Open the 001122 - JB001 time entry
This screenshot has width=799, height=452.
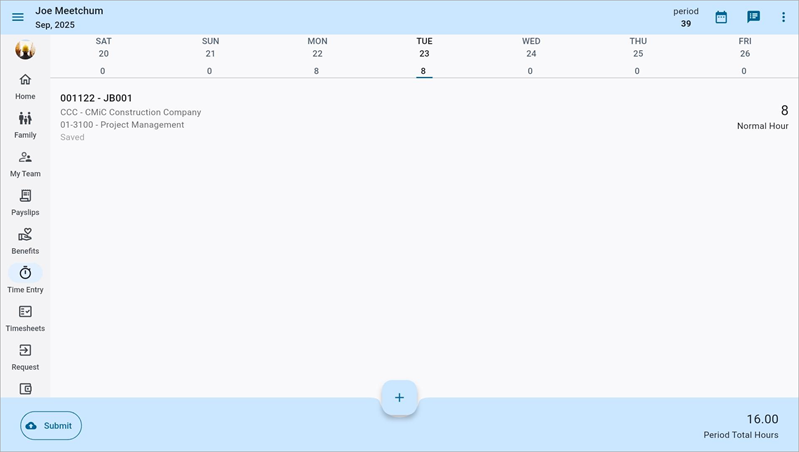coord(424,117)
